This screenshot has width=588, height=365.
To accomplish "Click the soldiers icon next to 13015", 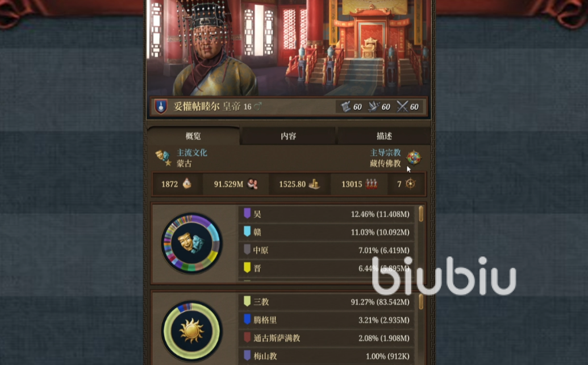I will (371, 184).
